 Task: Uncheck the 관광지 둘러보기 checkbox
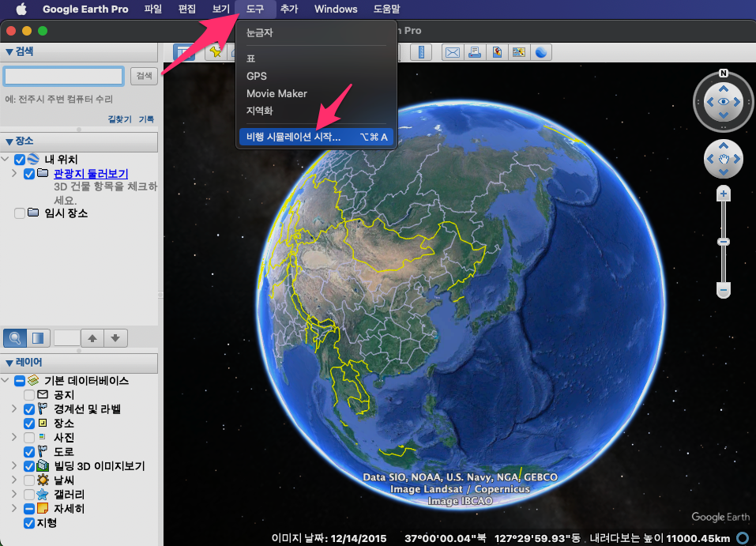click(x=29, y=174)
